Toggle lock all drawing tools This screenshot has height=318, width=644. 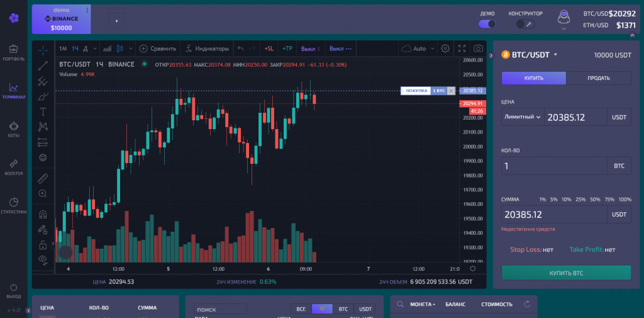[43, 245]
